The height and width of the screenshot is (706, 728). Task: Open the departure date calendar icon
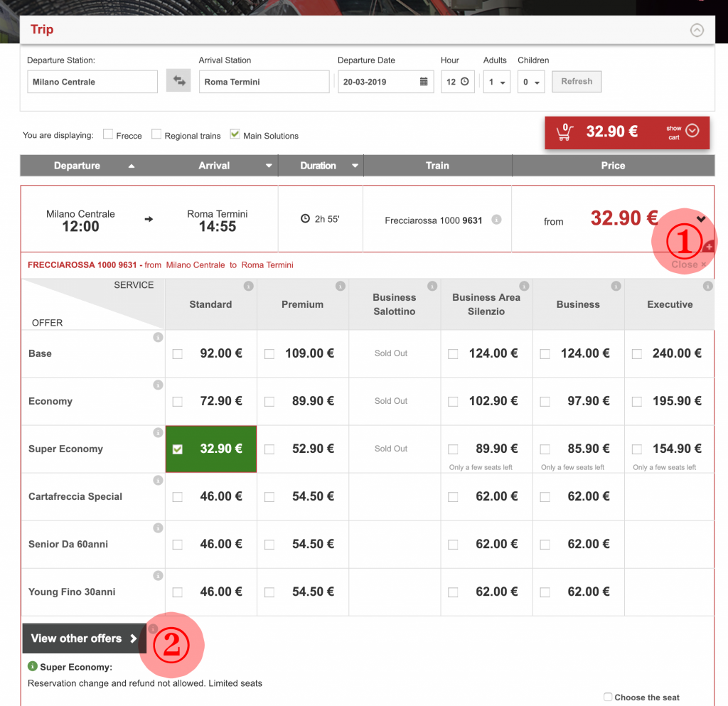(x=424, y=82)
